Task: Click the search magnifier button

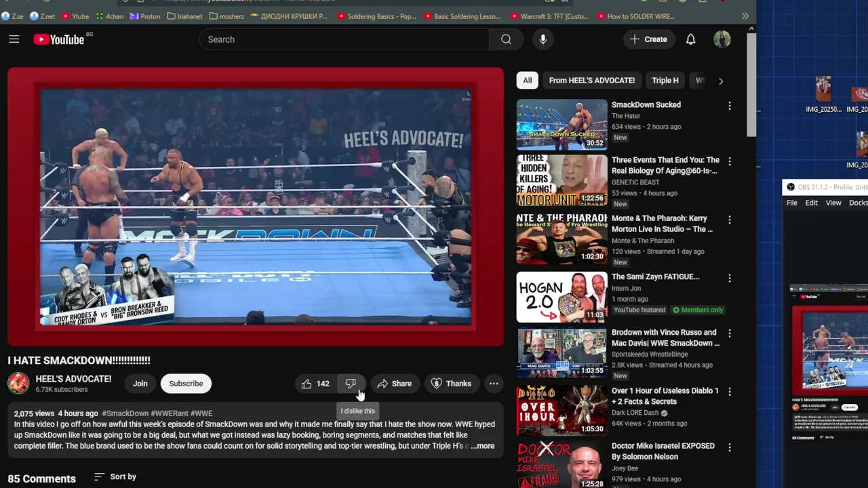Action: tap(506, 39)
